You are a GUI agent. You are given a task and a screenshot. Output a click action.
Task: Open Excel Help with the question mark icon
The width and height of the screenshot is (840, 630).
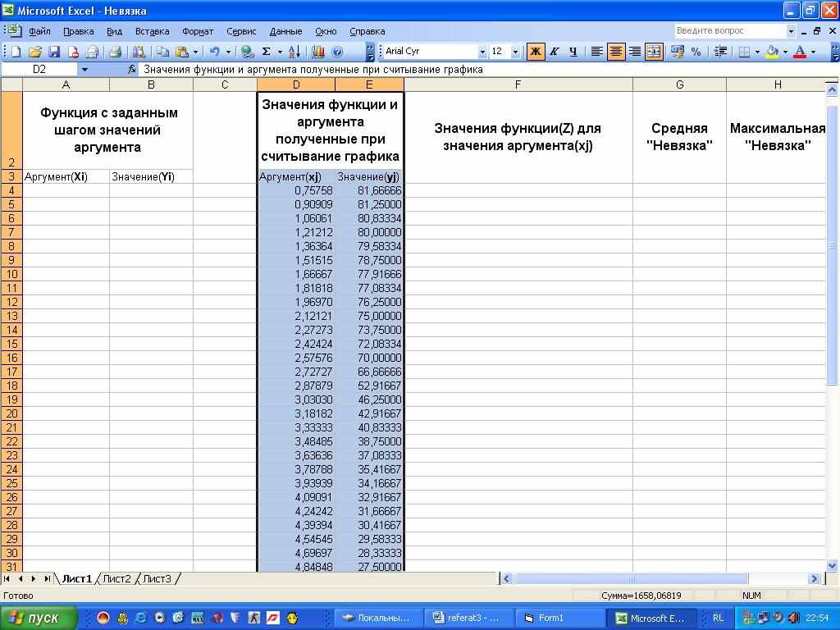(x=337, y=52)
